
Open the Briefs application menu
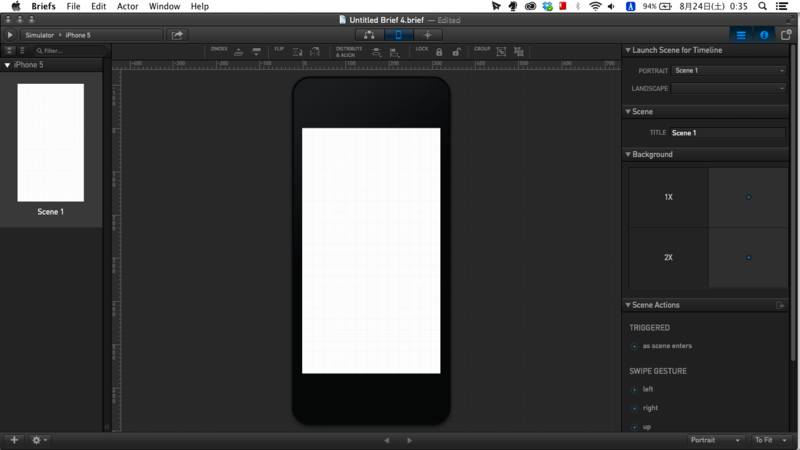pyautogui.click(x=43, y=6)
